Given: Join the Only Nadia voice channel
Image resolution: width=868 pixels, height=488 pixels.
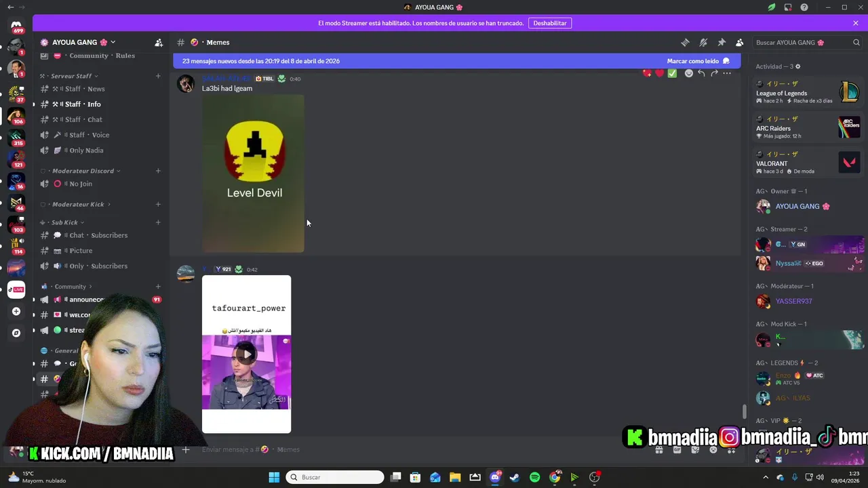Looking at the screenshot, I should point(100,150).
